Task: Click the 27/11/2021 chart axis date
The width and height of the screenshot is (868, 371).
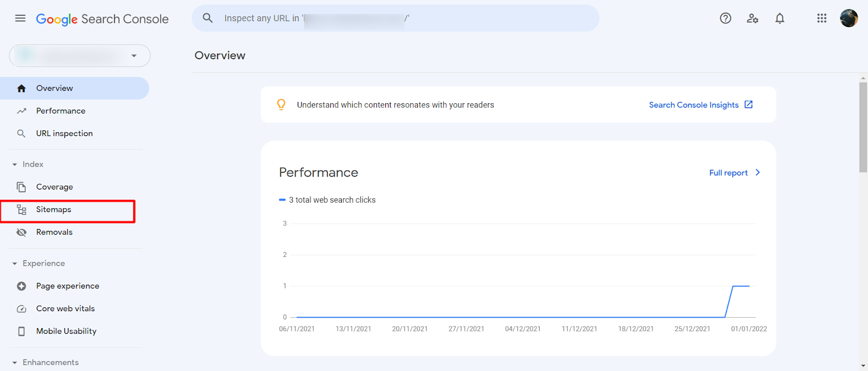Action: point(466,329)
